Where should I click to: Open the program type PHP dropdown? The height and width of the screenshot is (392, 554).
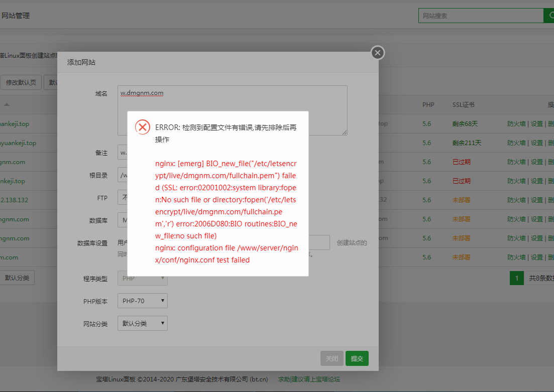click(x=142, y=279)
